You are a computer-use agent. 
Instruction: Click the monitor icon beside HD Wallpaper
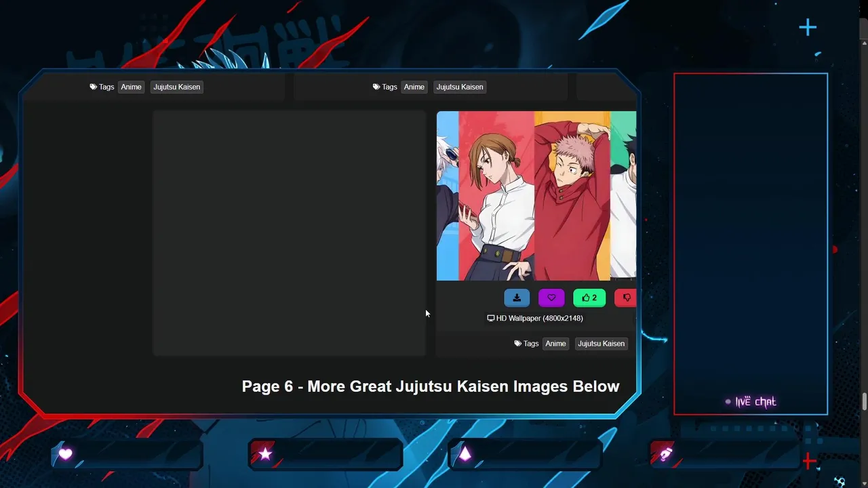(491, 318)
